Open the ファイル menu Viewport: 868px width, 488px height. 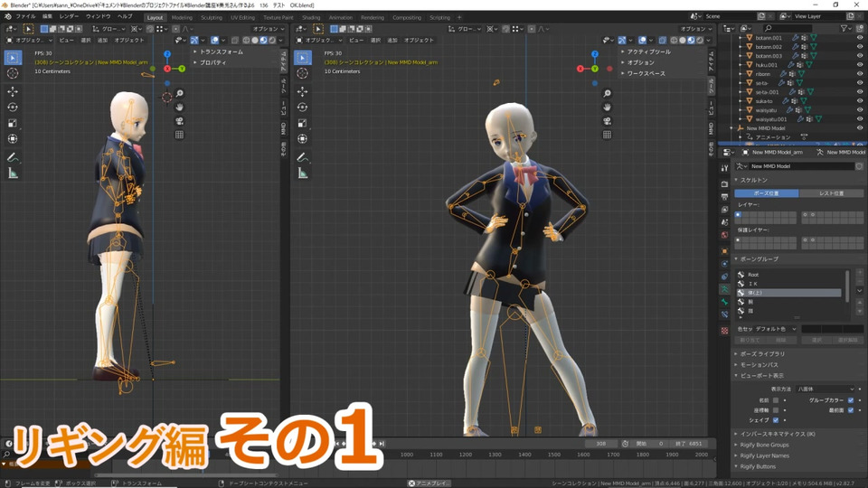point(24,16)
